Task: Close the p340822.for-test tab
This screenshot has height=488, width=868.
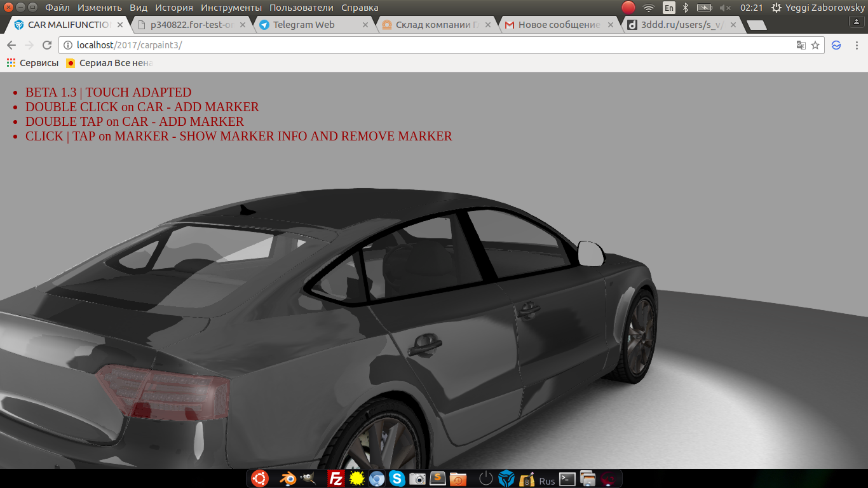Action: click(x=243, y=25)
